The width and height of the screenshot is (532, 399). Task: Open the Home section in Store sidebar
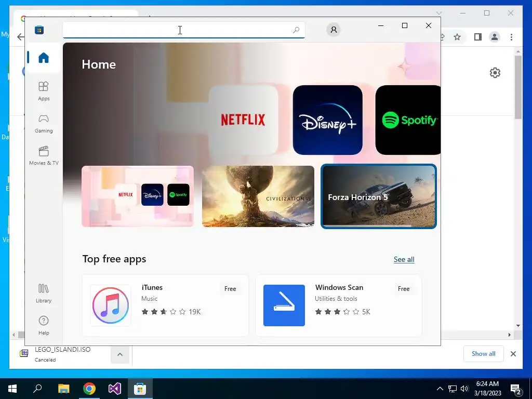click(x=44, y=58)
